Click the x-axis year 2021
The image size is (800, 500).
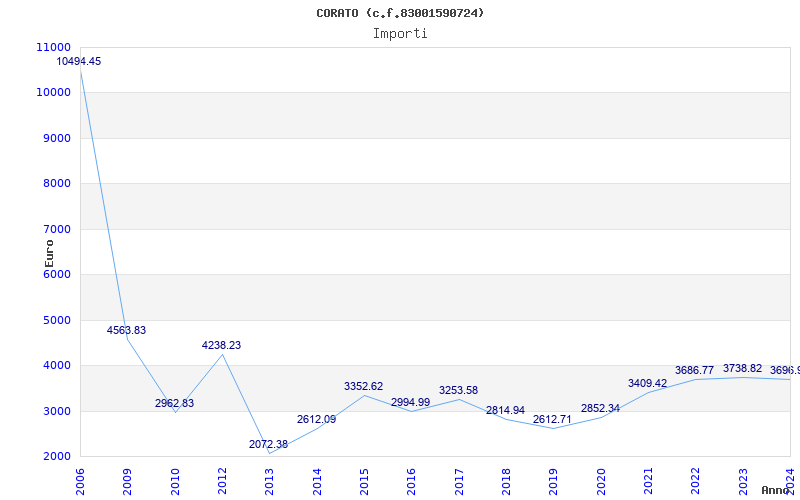point(648,482)
